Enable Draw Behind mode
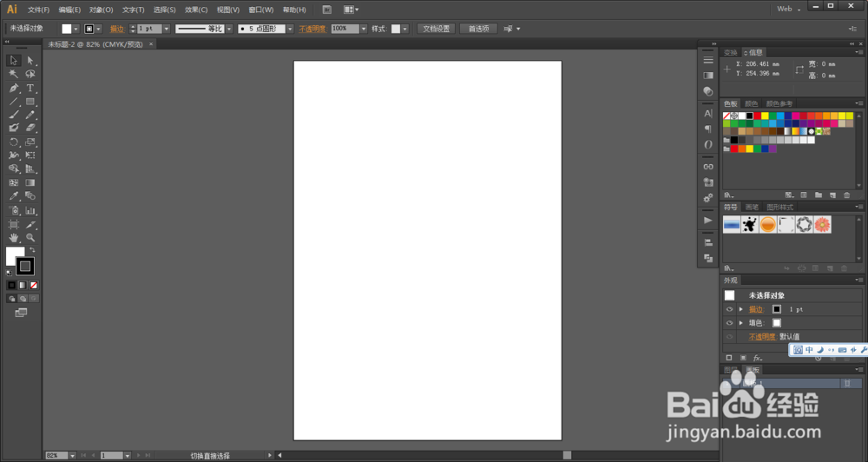This screenshot has width=868, height=462. coord(23,299)
